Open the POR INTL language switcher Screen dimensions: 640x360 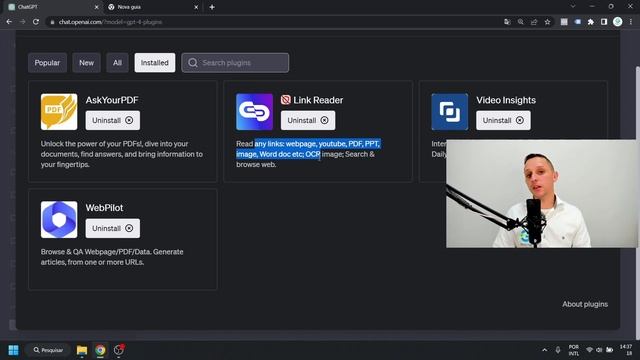[573, 350]
